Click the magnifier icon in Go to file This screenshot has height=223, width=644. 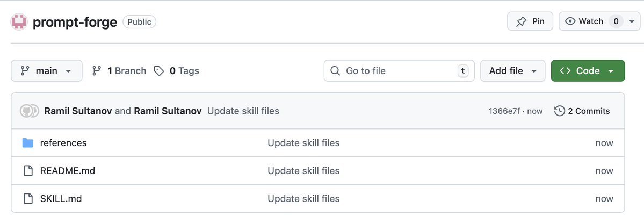(335, 71)
